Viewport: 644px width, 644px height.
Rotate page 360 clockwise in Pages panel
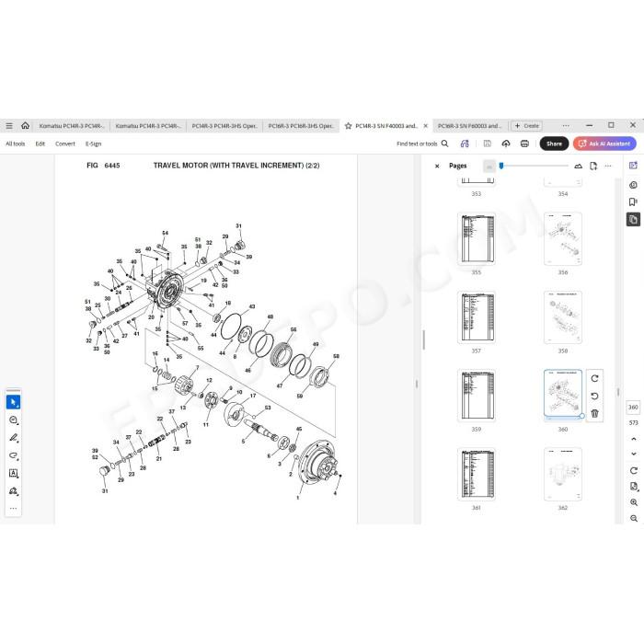point(594,379)
